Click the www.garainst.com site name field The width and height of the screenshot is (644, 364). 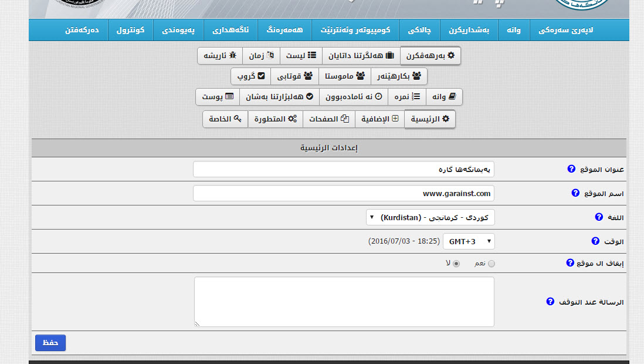pos(344,193)
